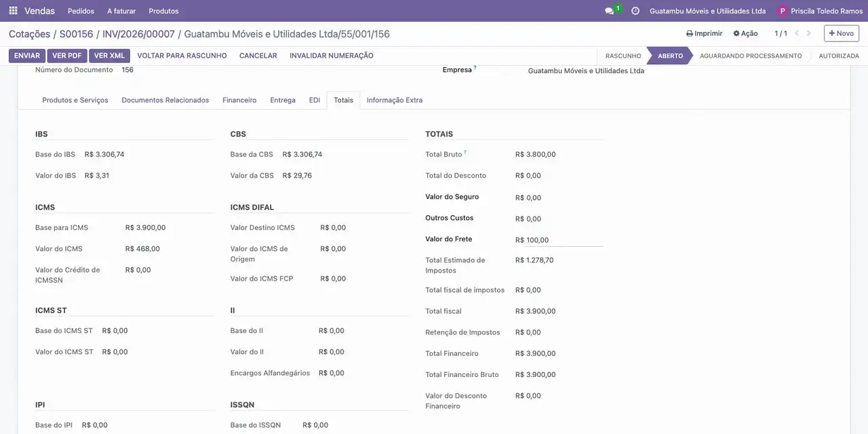Switch to Produtos e Serviços tab
This screenshot has width=868, height=434.
click(x=75, y=100)
